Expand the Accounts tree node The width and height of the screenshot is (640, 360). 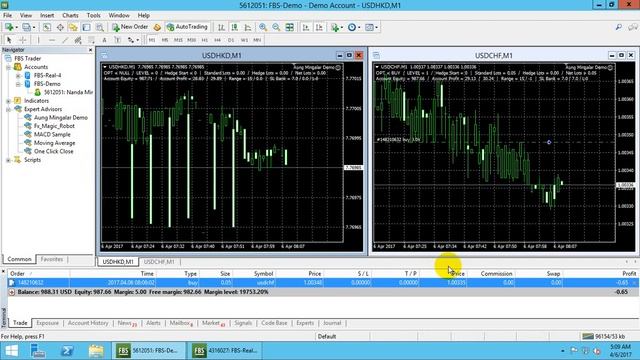[x=8, y=67]
